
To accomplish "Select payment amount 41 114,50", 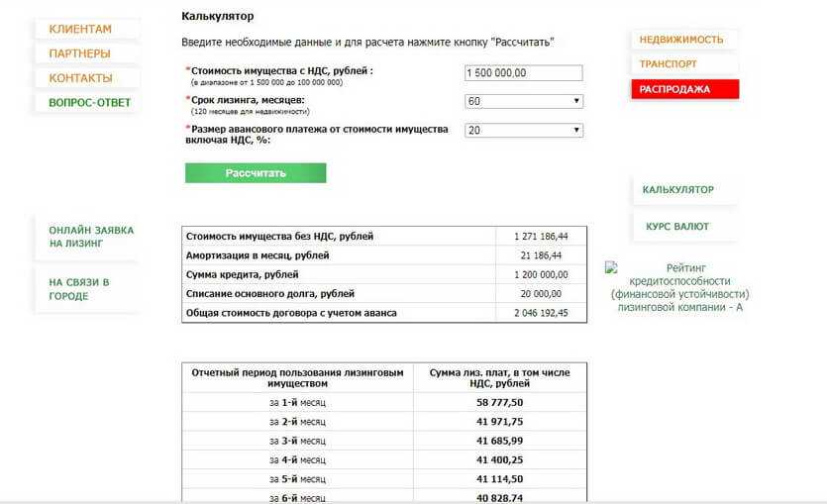I will coord(499,479).
